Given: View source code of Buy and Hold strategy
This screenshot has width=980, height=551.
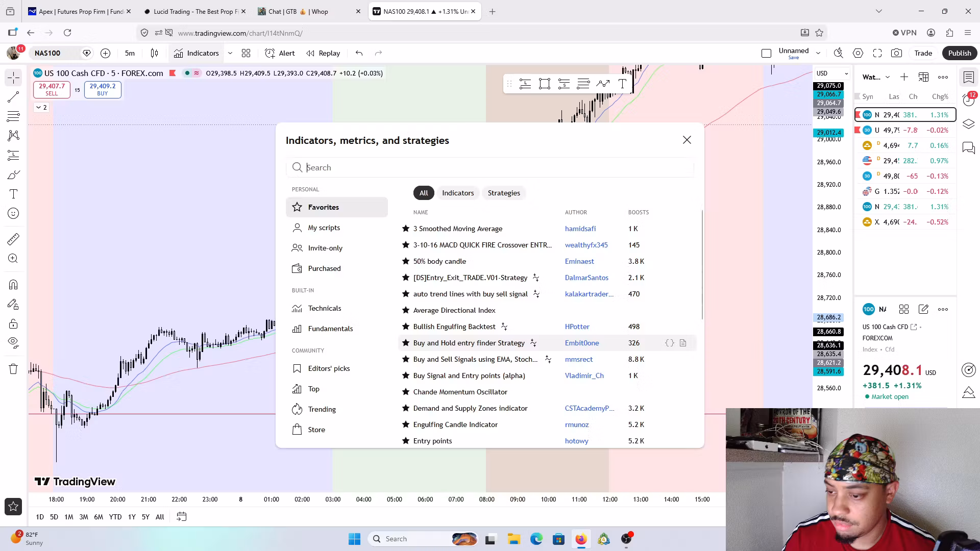Looking at the screenshot, I should point(670,343).
